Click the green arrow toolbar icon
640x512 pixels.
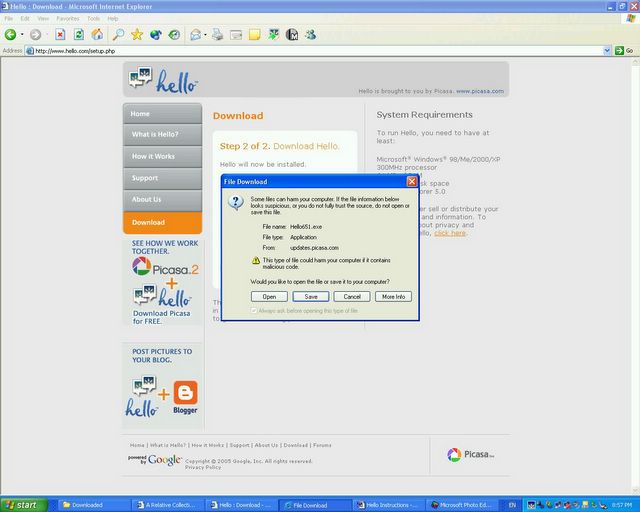click(x=273, y=35)
